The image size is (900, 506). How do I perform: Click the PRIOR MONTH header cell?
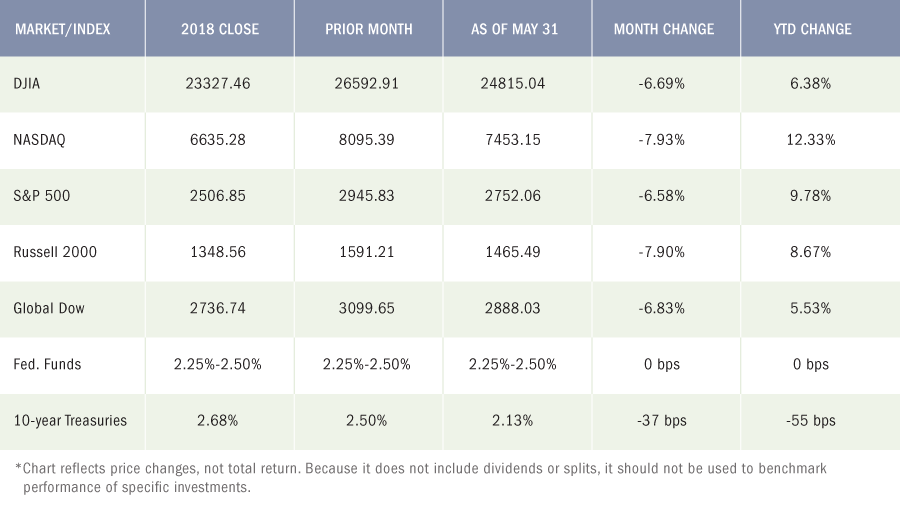pyautogui.click(x=368, y=29)
